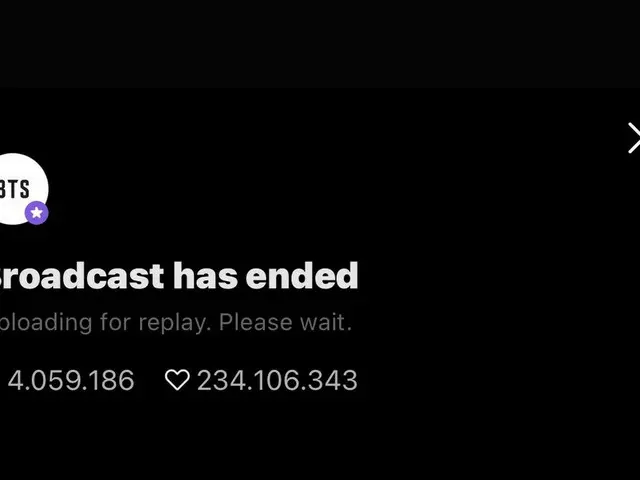
Task: Click the BTS letters in the avatar
Action: pos(15,189)
